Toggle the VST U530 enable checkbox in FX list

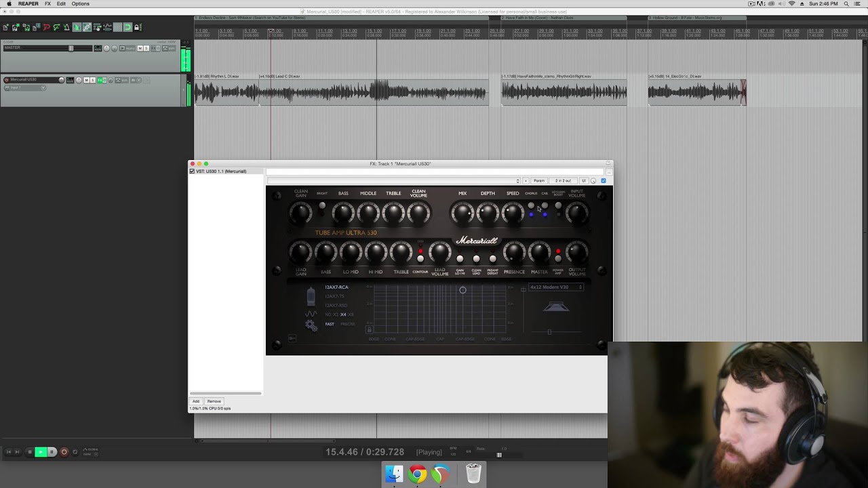pyautogui.click(x=192, y=171)
